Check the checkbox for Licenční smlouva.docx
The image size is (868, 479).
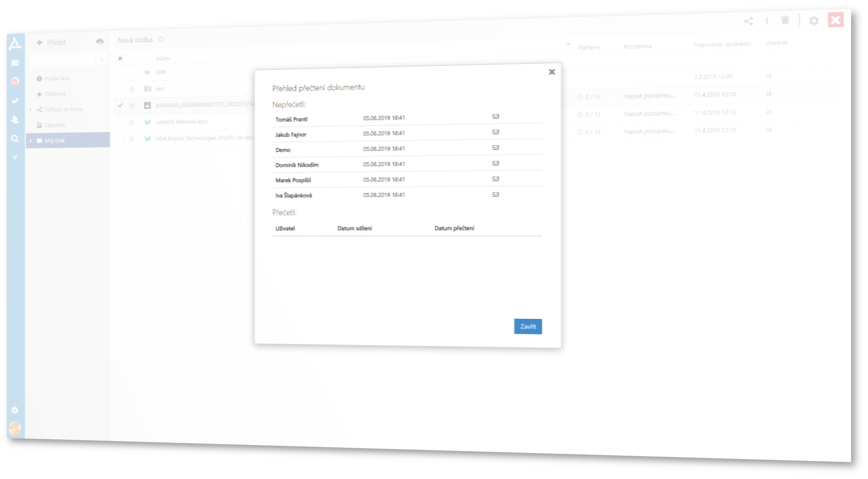[x=120, y=122]
